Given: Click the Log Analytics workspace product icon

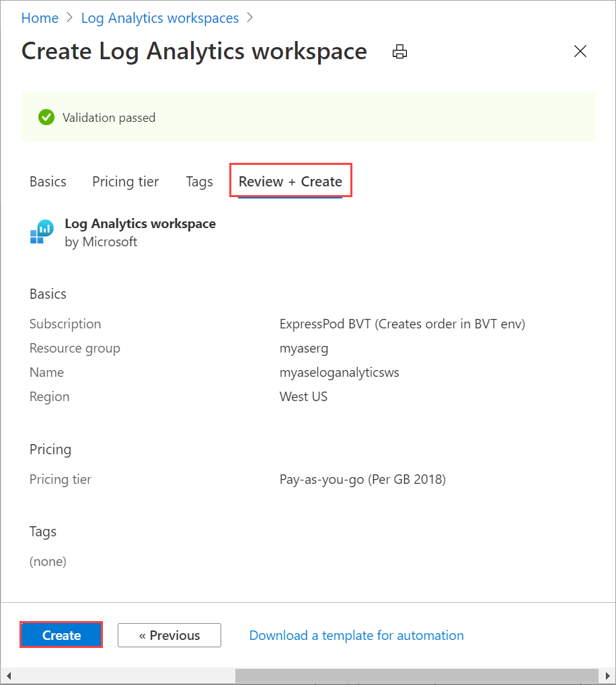Looking at the screenshot, I should tap(41, 231).
